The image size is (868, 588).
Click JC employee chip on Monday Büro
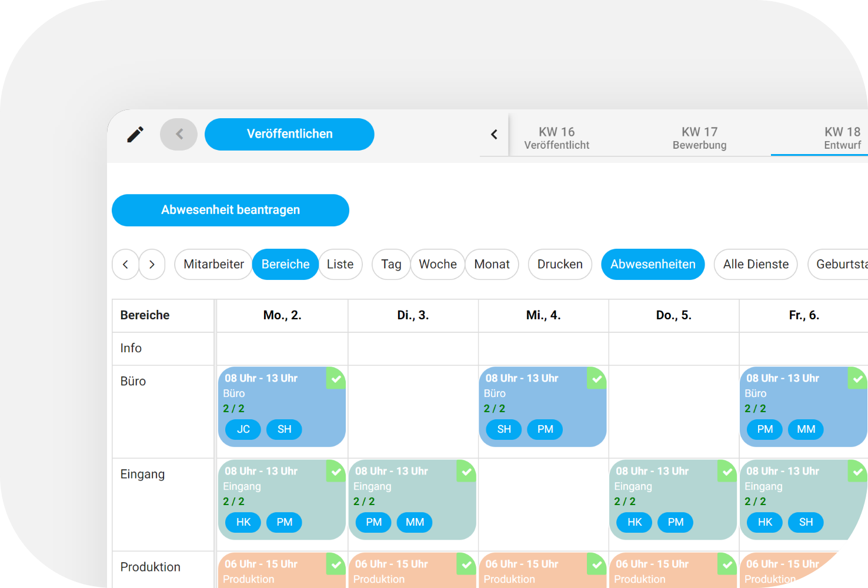coord(243,429)
